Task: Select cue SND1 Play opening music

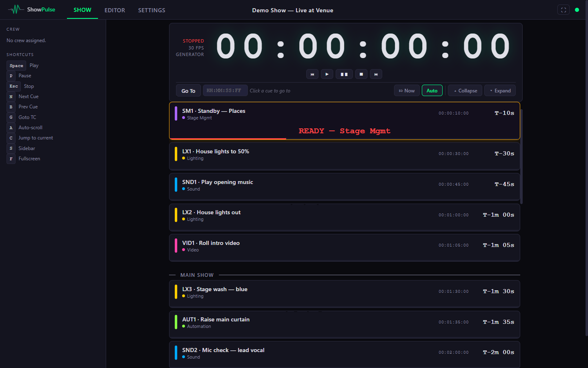Action: pos(345,187)
